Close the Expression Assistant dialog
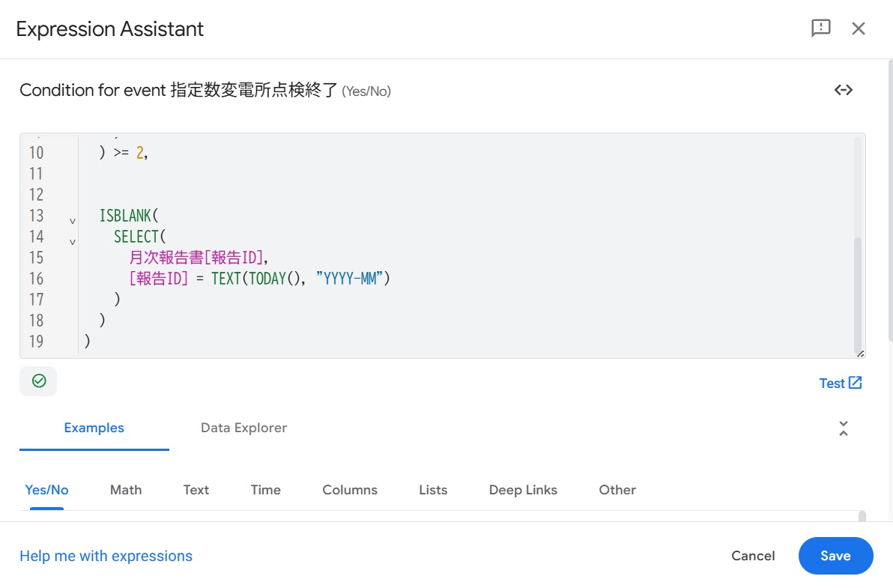The image size is (893, 588). tap(859, 28)
